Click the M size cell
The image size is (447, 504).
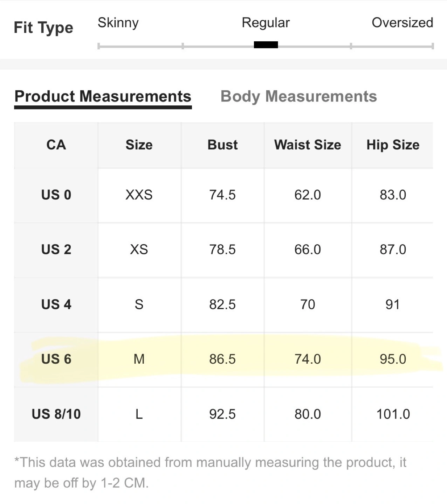click(x=139, y=359)
